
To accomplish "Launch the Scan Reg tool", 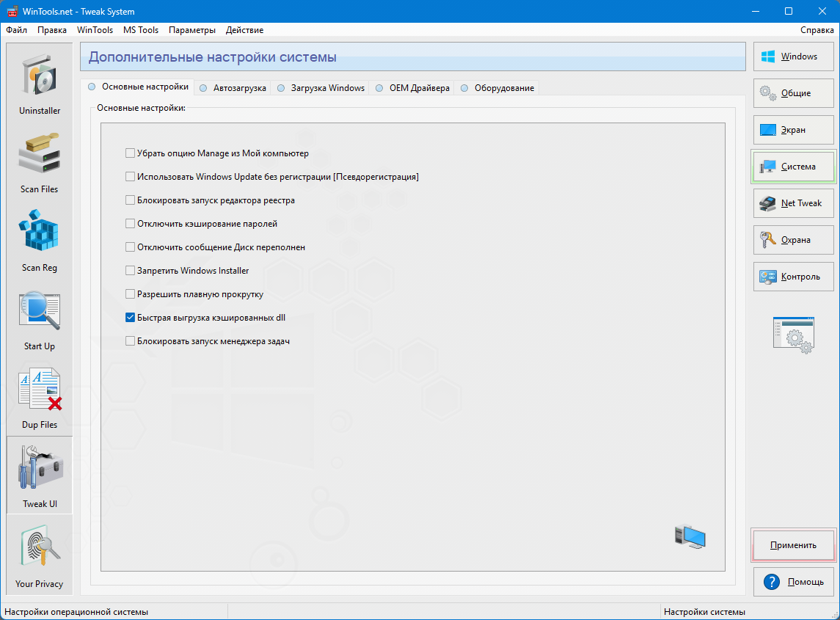I will pyautogui.click(x=39, y=240).
